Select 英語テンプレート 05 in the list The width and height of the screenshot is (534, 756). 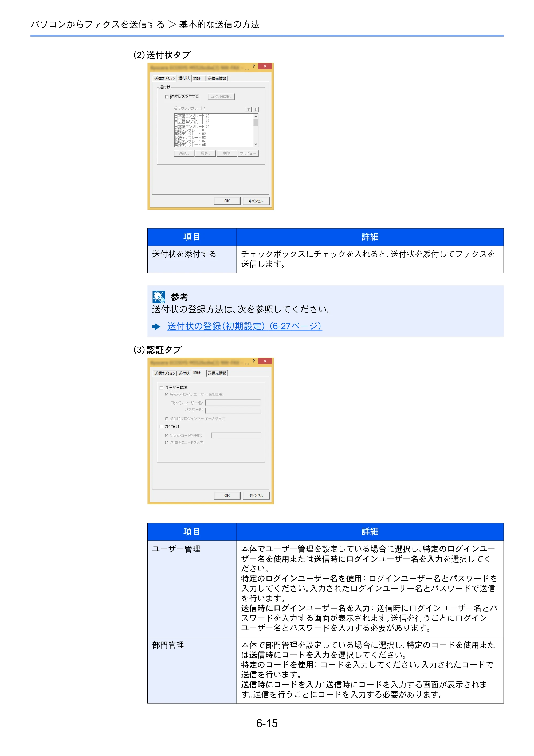coord(190,145)
